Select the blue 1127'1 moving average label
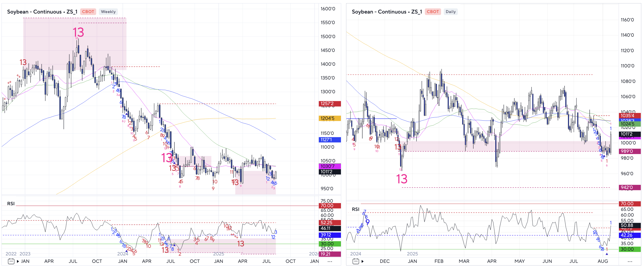 click(x=329, y=140)
